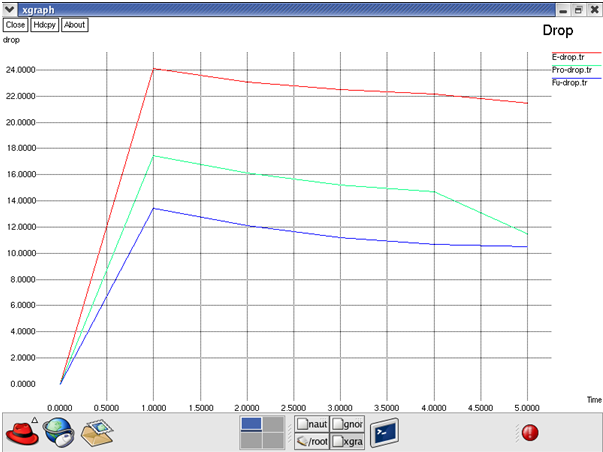This screenshot has width=603, height=452.
Task: Minimize the xgraph window
Action: (563, 10)
